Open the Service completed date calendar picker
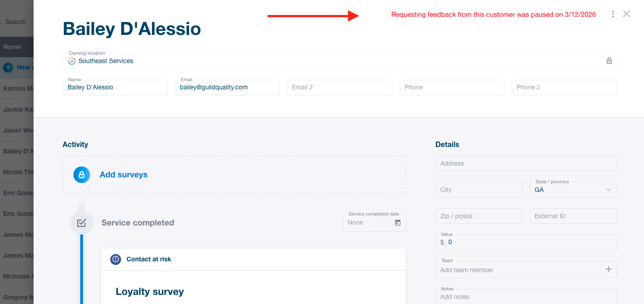The height and width of the screenshot is (304, 644). [398, 223]
